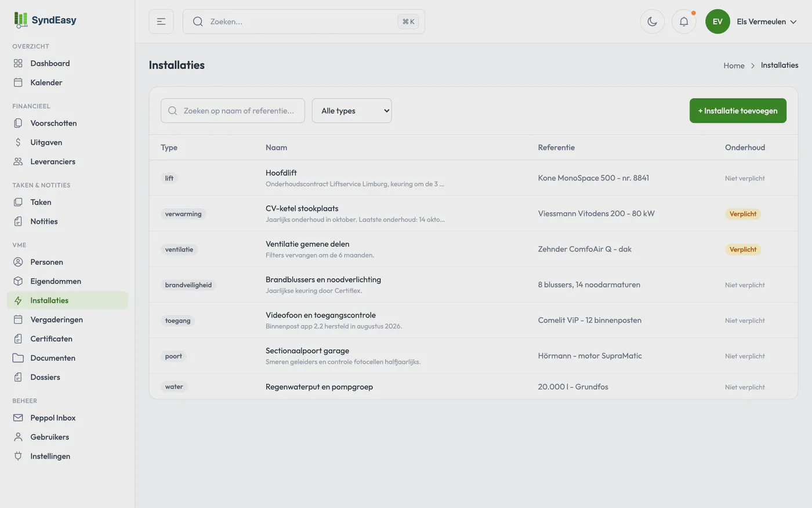Focus the top Zoeken search field
The width and height of the screenshot is (812, 508).
(304, 21)
